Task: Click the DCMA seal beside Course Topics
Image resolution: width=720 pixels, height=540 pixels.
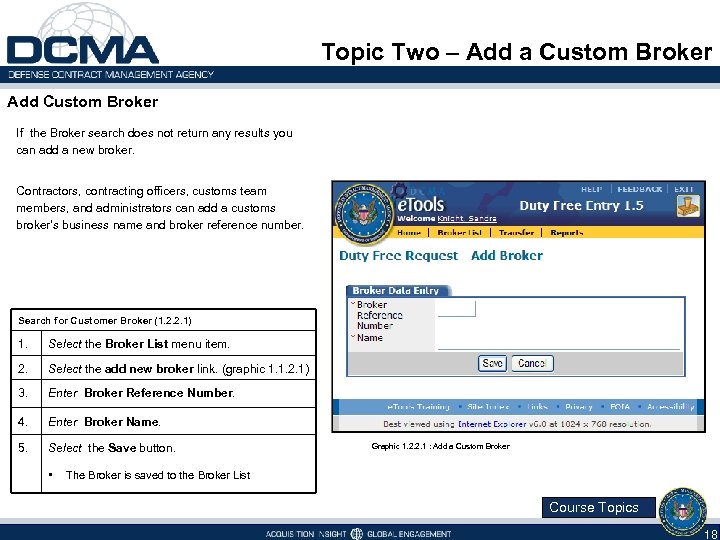Action: pyautogui.click(x=683, y=511)
